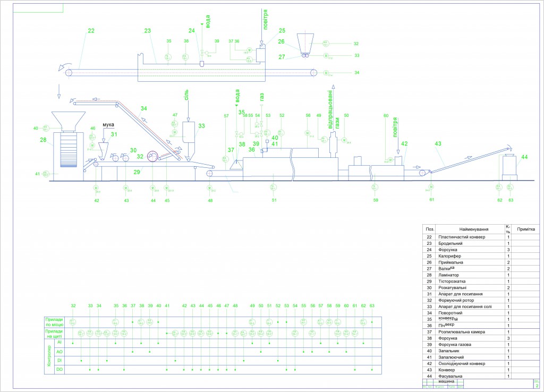
Task: Click the 'Прилади по місцю' row label
Action: (x=55, y=322)
